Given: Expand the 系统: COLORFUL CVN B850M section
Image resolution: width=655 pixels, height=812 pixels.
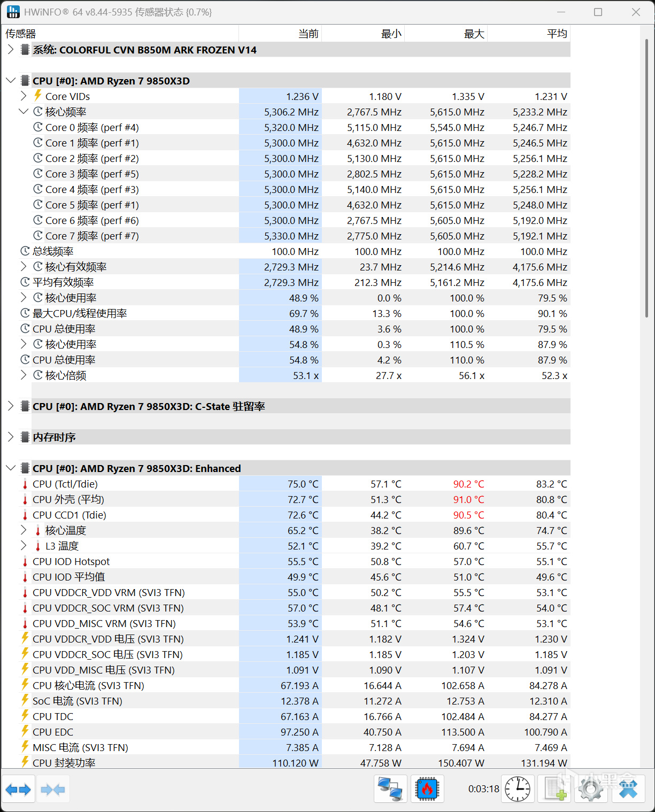Looking at the screenshot, I should (x=11, y=50).
